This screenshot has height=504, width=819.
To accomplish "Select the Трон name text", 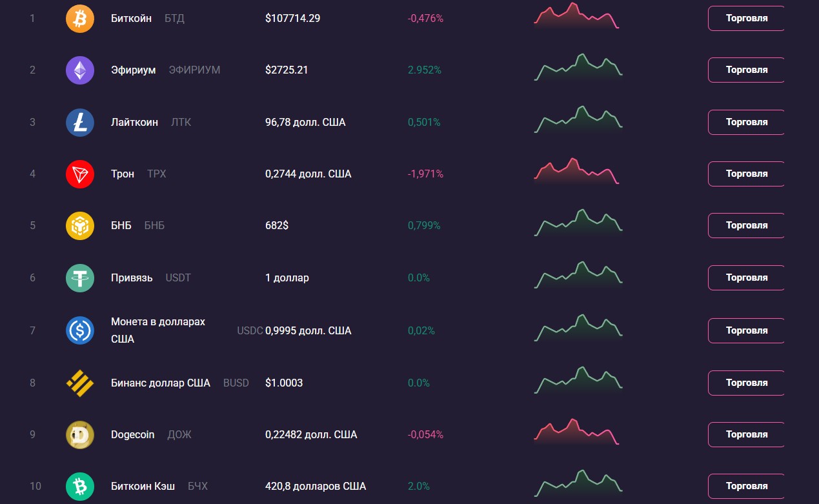I will point(123,174).
